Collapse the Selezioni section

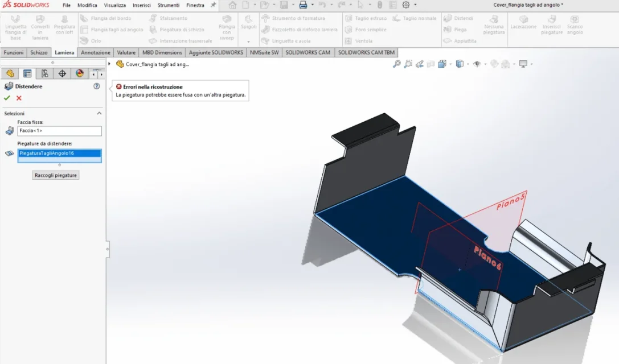pyautogui.click(x=99, y=113)
